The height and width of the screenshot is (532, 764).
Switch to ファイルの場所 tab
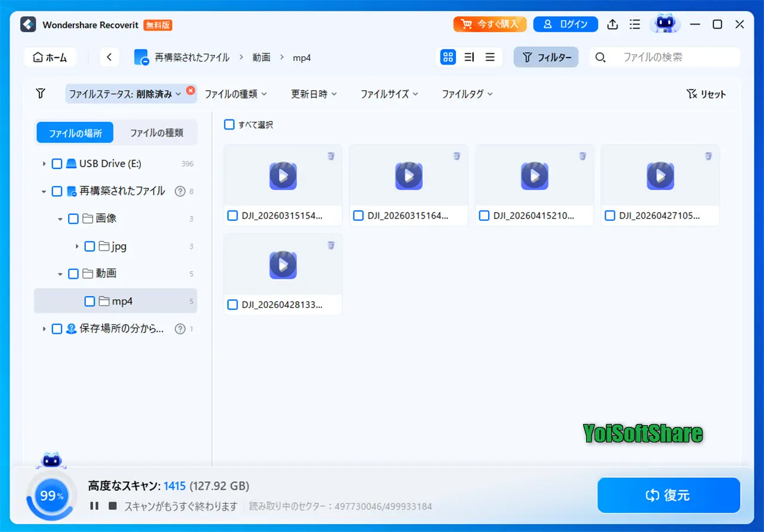pyautogui.click(x=75, y=133)
